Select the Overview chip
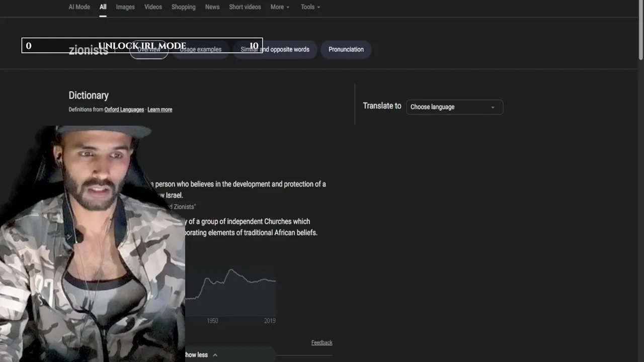 (149, 49)
